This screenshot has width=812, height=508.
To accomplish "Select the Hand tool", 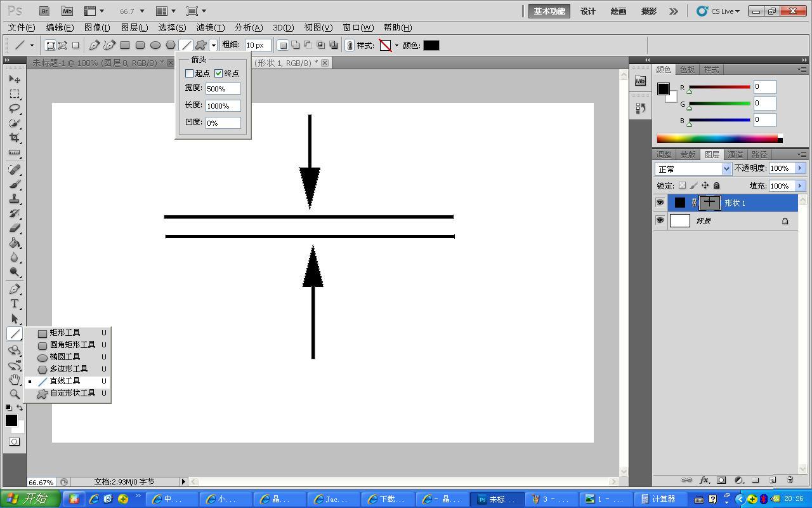I will pos(15,380).
